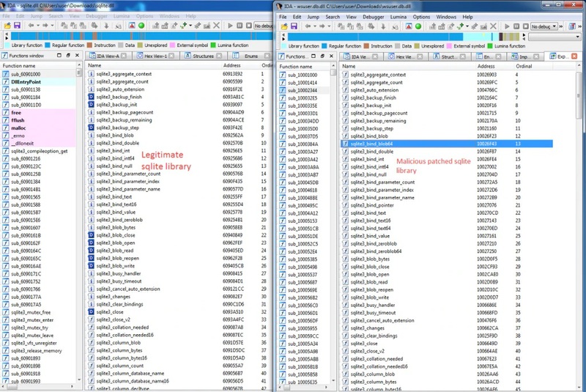
Task: Sort by Name column in sqlite.dll exports
Action: tap(153, 65)
